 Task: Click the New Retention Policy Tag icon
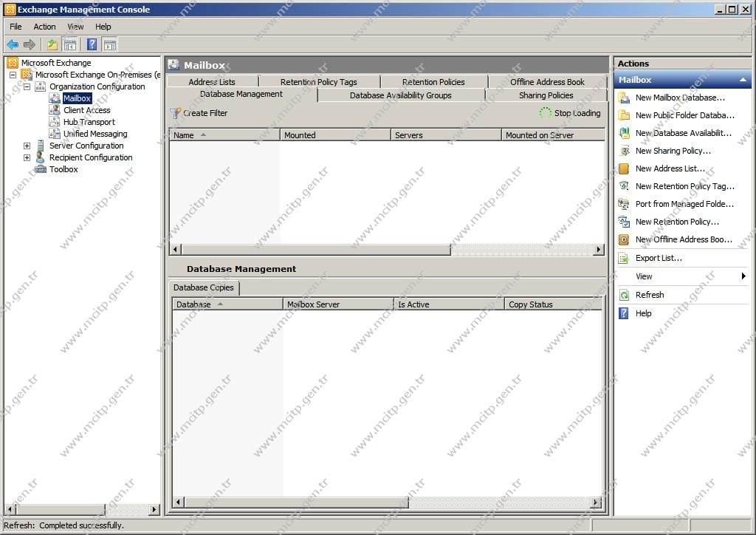(x=624, y=186)
